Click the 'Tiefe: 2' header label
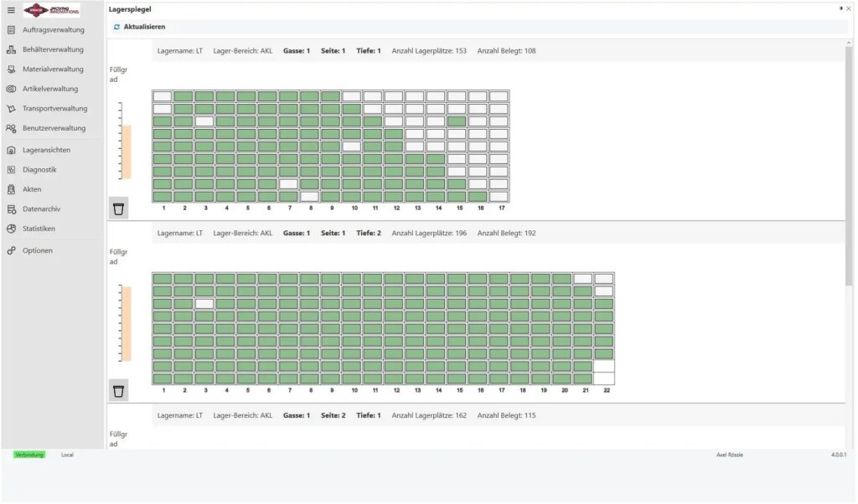The height and width of the screenshot is (504, 858). click(369, 234)
